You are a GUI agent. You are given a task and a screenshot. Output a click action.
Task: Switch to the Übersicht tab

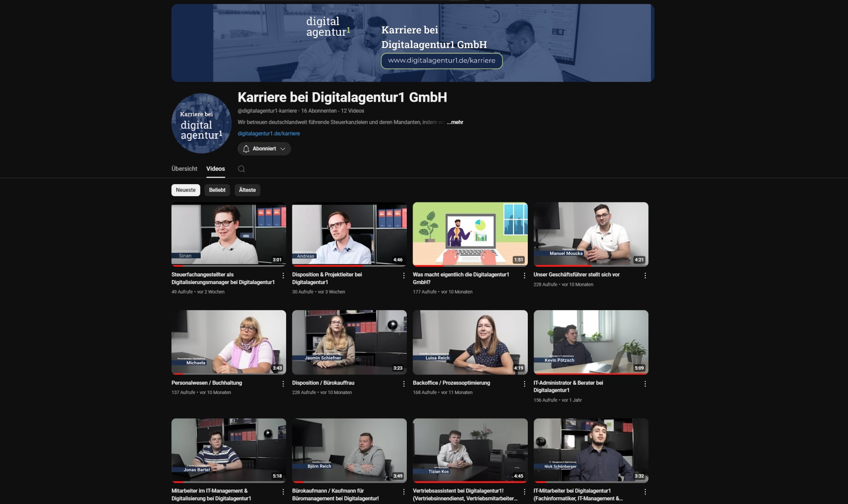click(x=184, y=169)
